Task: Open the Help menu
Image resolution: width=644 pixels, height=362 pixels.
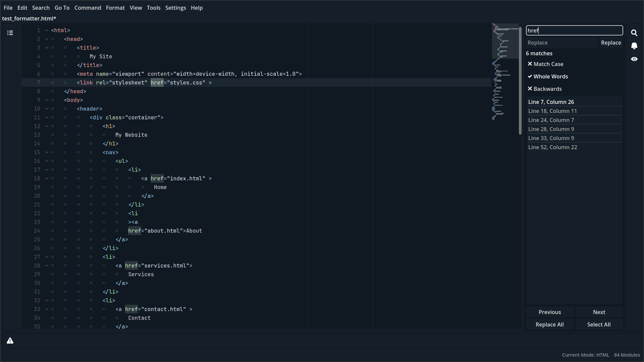Action: [197, 8]
